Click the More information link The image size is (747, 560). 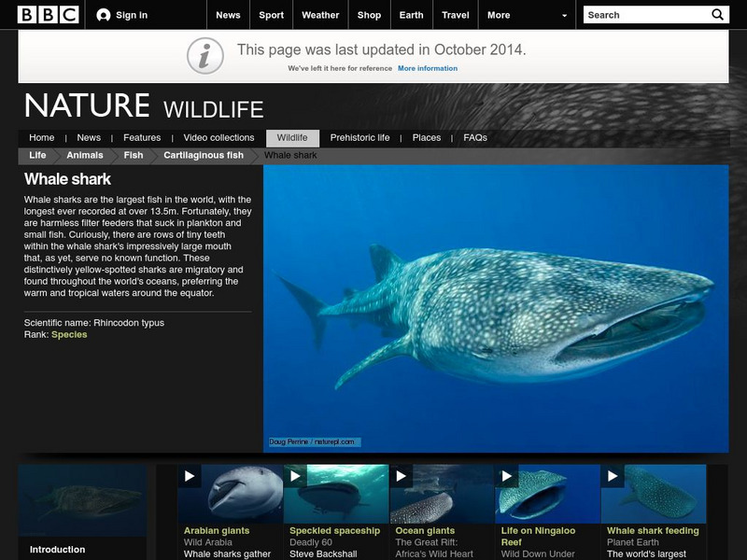coord(427,67)
